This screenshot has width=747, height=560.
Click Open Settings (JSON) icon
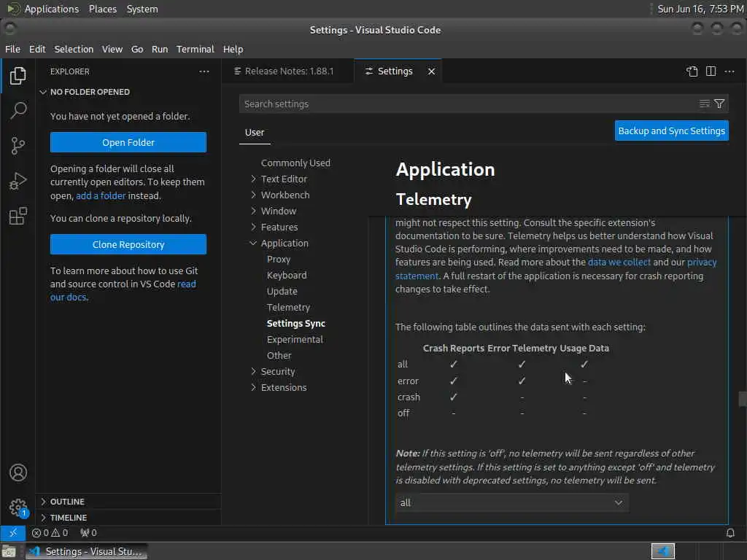coord(692,71)
